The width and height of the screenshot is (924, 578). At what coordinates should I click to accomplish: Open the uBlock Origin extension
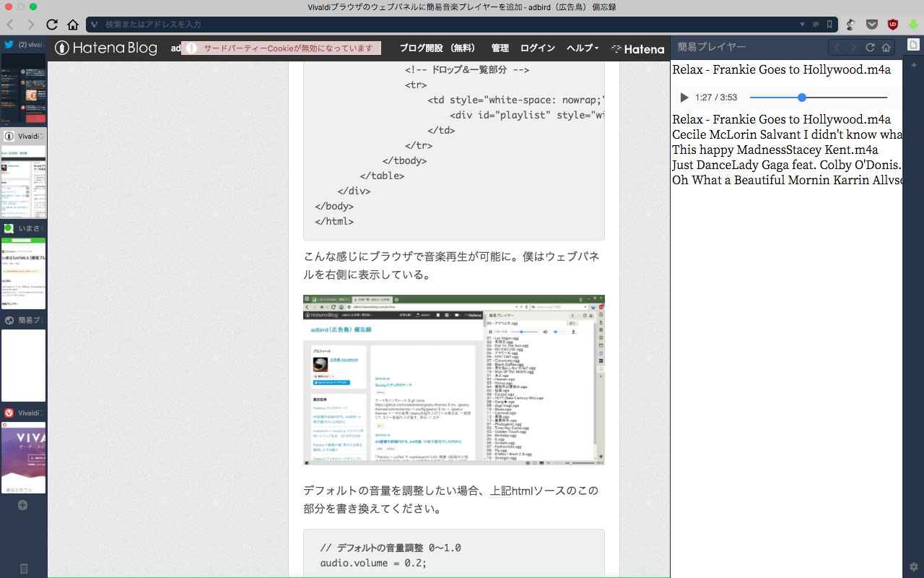[893, 25]
